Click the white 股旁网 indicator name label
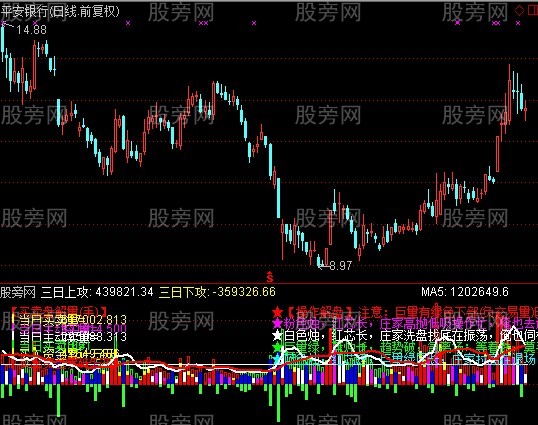The height and width of the screenshot is (425, 538). click(x=18, y=292)
